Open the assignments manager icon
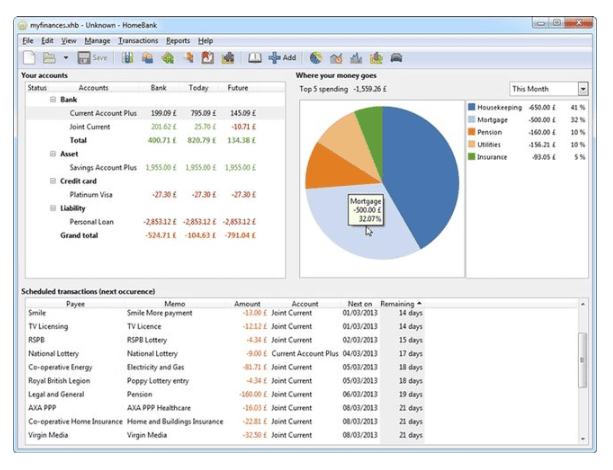This screenshot has width=613, height=470. [188, 58]
